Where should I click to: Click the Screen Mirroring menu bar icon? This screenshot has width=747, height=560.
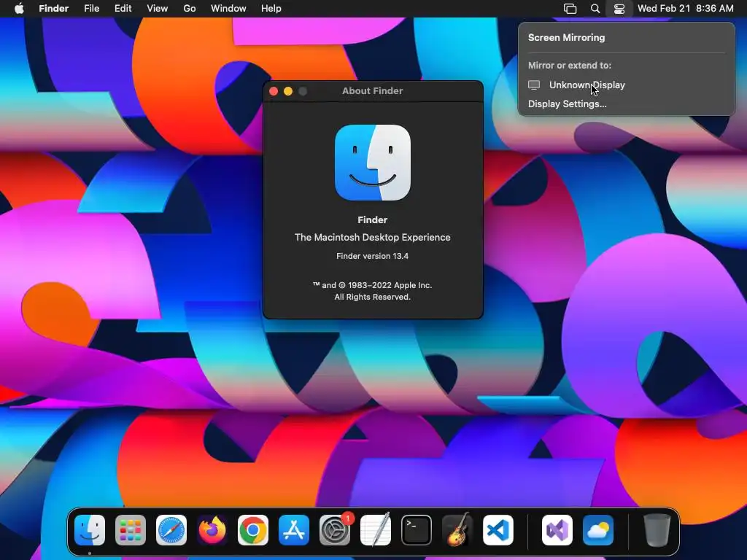coord(570,9)
